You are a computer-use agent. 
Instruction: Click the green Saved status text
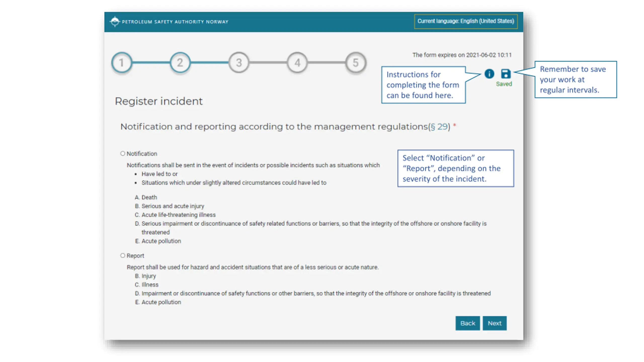(x=504, y=84)
